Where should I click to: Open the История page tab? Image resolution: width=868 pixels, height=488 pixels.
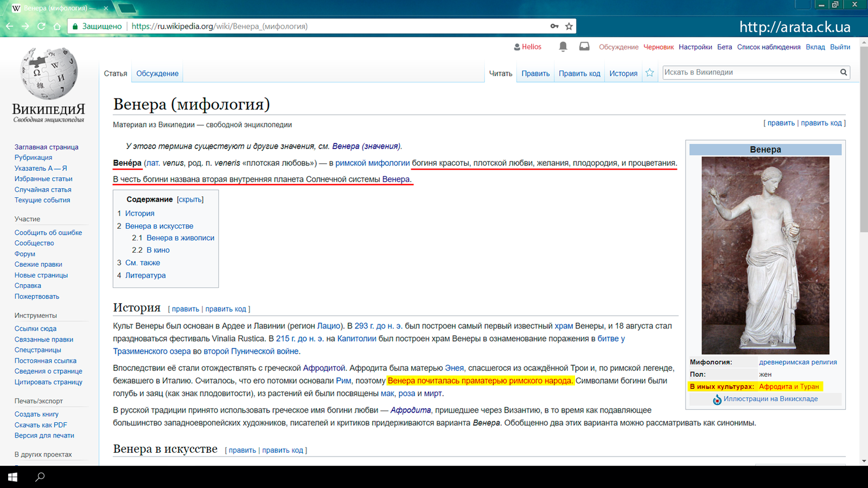tap(623, 74)
